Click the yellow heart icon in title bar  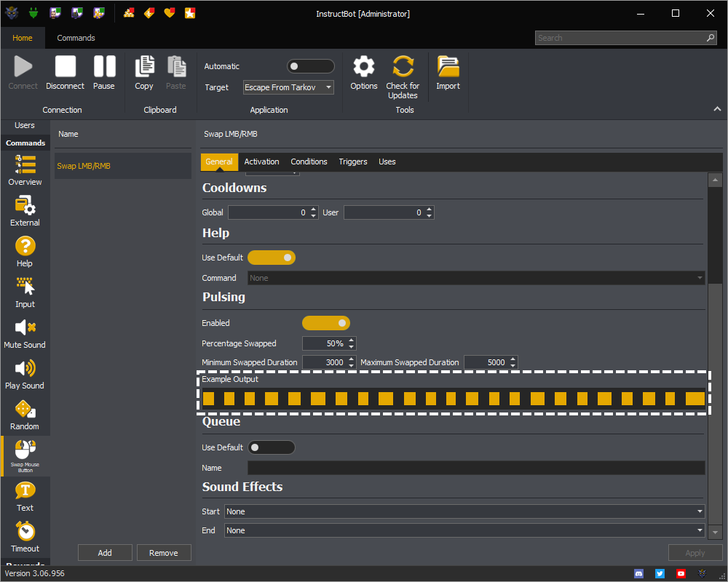point(170,13)
